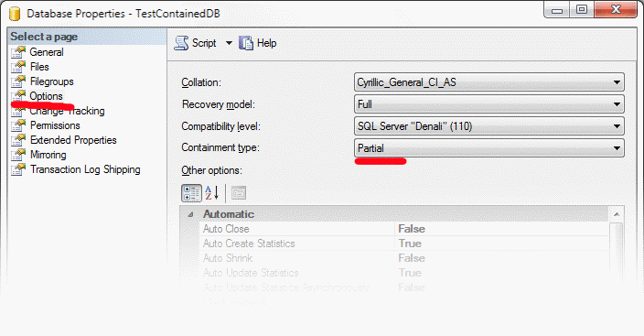The height and width of the screenshot is (336, 644).
Task: Open the Containment type dropdown
Action: (x=488, y=148)
